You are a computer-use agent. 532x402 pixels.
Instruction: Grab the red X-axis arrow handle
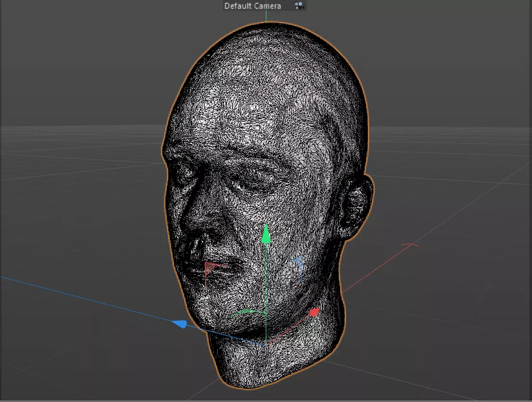pyautogui.click(x=314, y=312)
